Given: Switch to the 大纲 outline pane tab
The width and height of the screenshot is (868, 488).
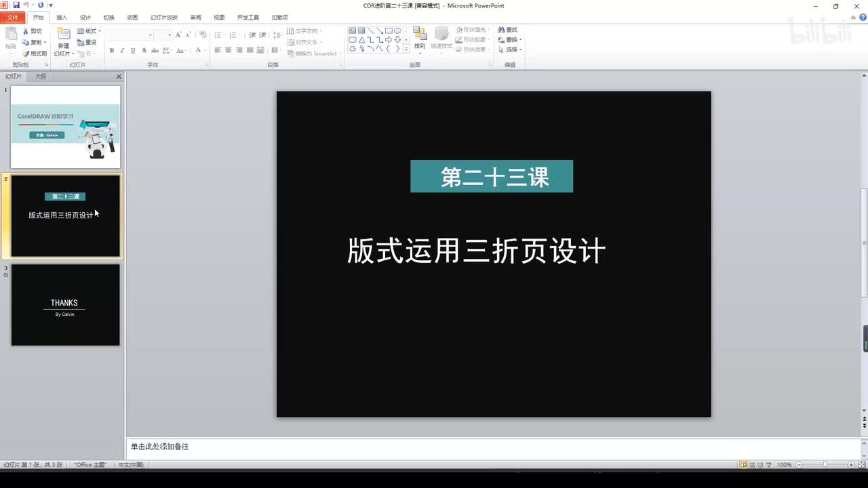Looking at the screenshot, I should coord(41,77).
